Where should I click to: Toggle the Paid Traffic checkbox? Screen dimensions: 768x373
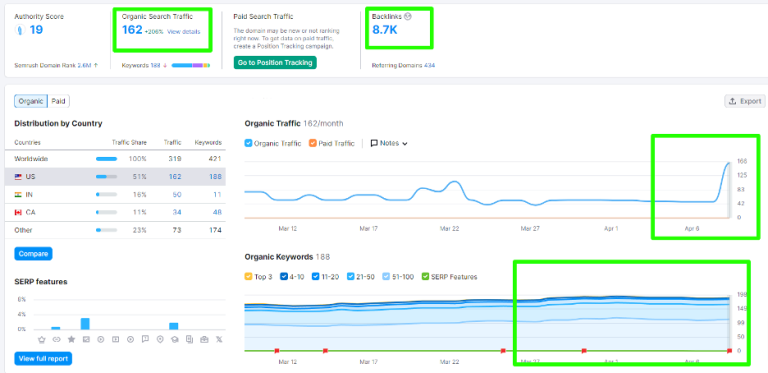coord(312,143)
